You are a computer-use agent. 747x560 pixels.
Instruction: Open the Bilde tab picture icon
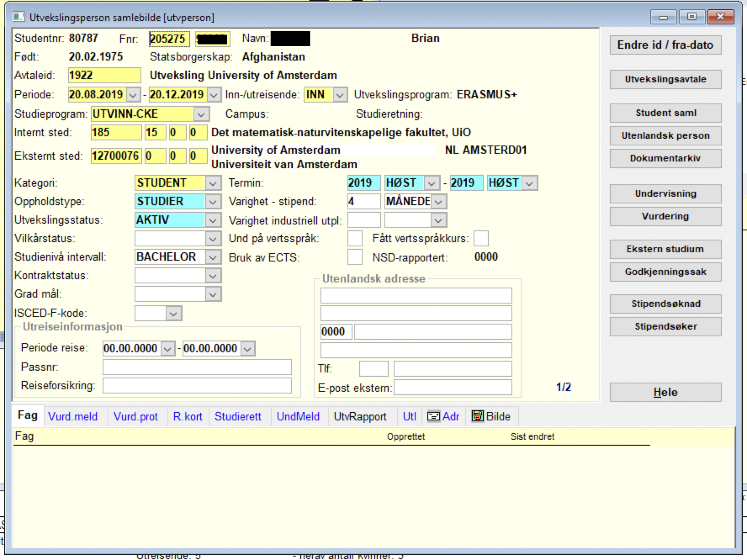[477, 416]
